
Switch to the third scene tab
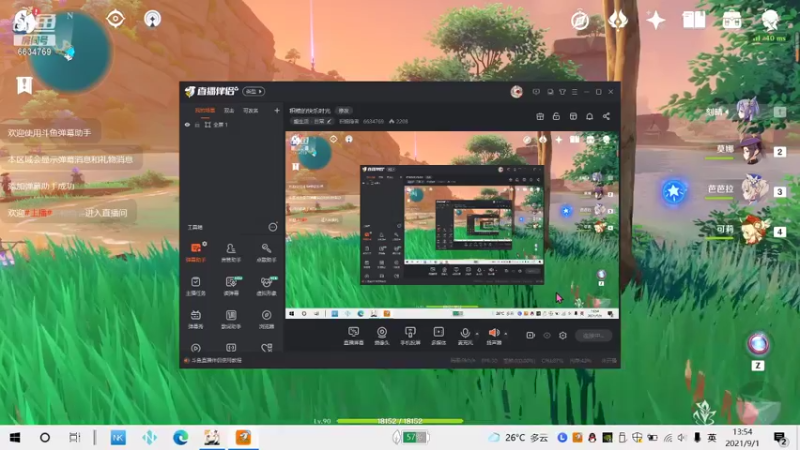click(251, 111)
